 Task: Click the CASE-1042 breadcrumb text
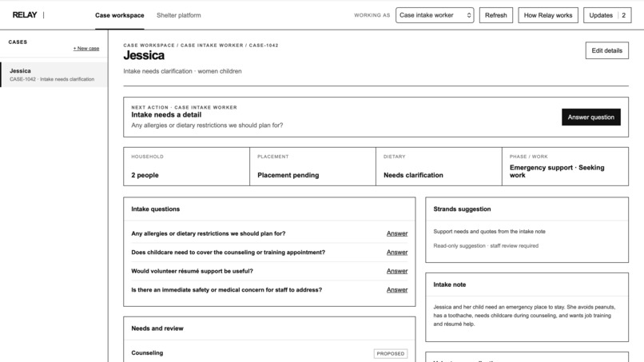263,46
